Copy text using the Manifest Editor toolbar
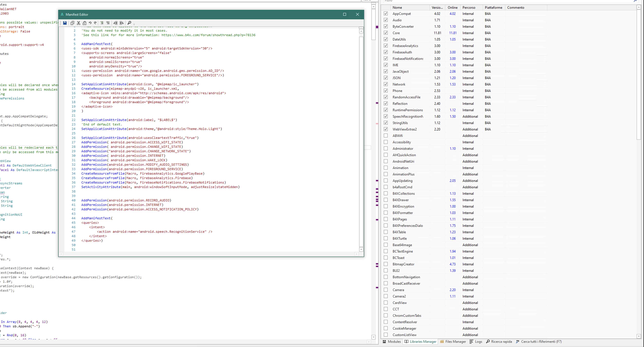The image size is (644, 347). click(72, 23)
